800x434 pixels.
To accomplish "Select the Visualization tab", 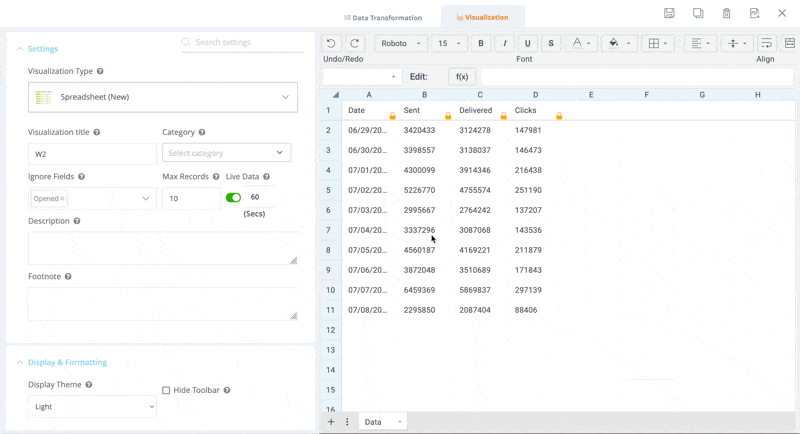I will 483,17.
